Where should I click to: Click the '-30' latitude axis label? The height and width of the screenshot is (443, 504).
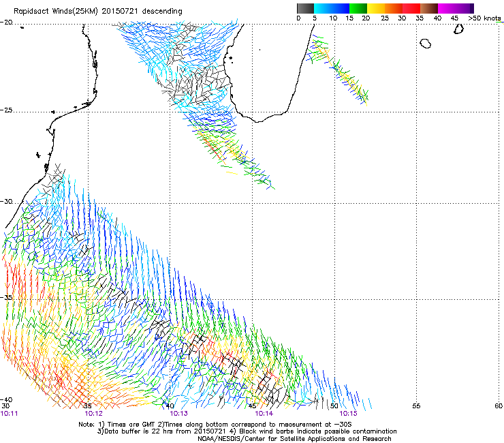click(6, 202)
